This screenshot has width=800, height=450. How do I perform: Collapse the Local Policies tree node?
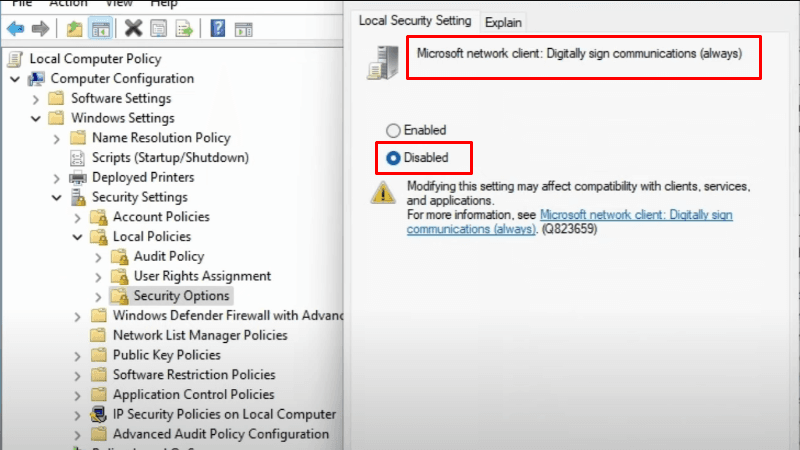tap(78, 237)
